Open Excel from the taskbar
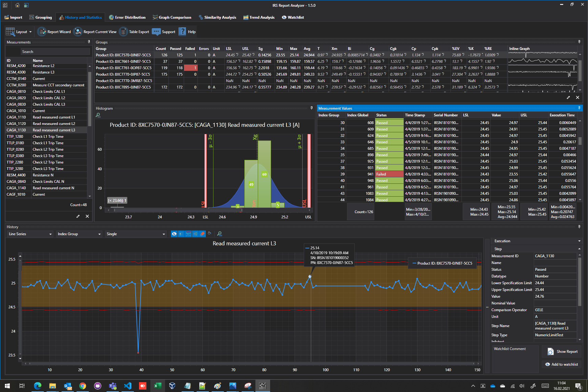 (x=157, y=386)
